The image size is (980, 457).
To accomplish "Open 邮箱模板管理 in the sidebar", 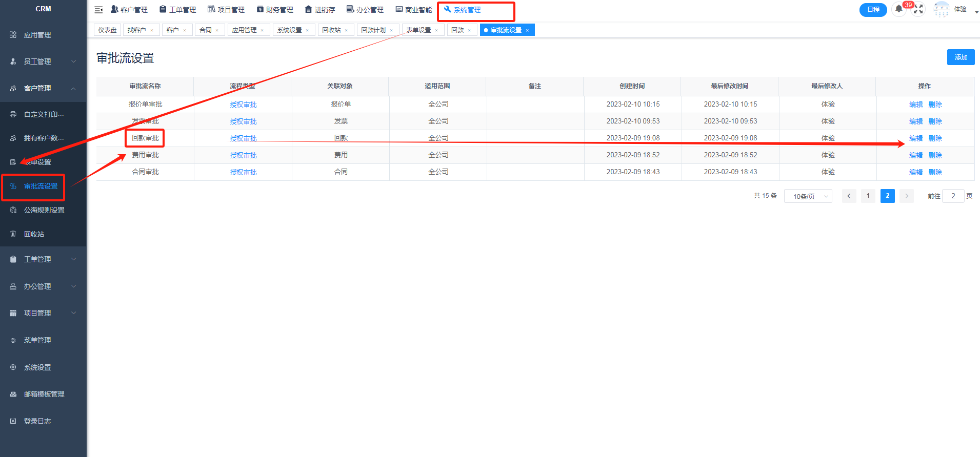I will click(44, 394).
